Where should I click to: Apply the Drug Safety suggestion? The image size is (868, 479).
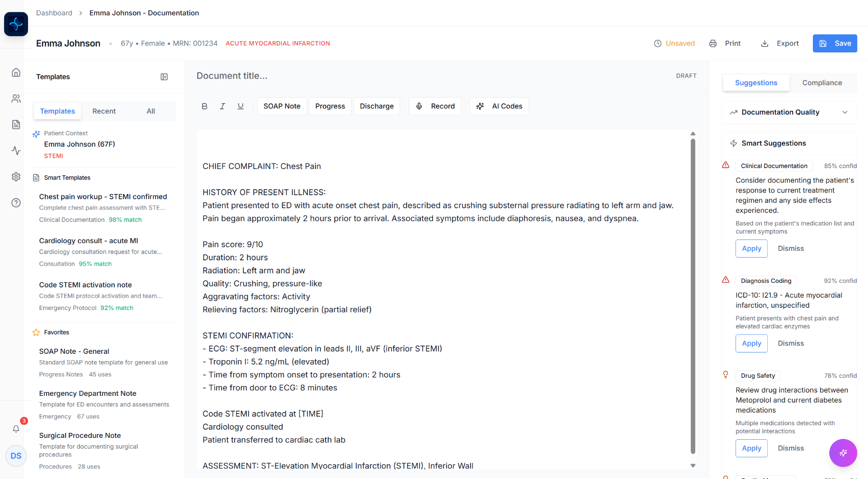point(751,448)
